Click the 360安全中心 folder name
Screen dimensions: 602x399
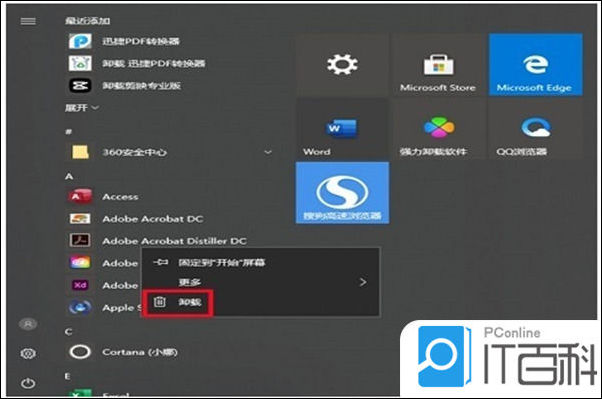(x=134, y=152)
